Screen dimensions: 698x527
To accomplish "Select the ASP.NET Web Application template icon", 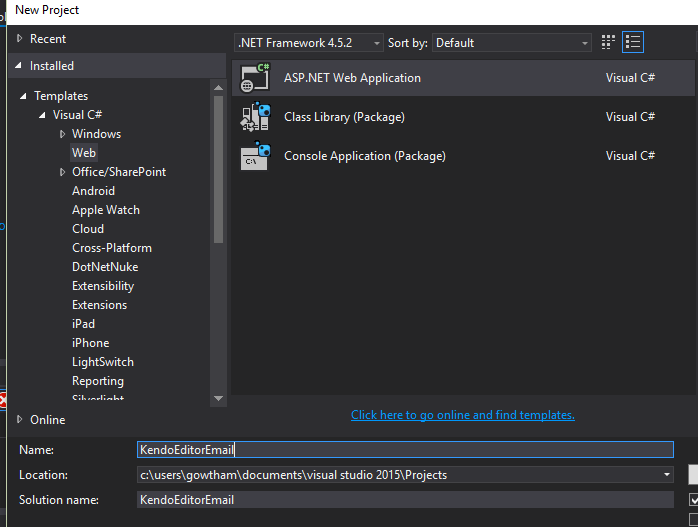I will point(255,78).
